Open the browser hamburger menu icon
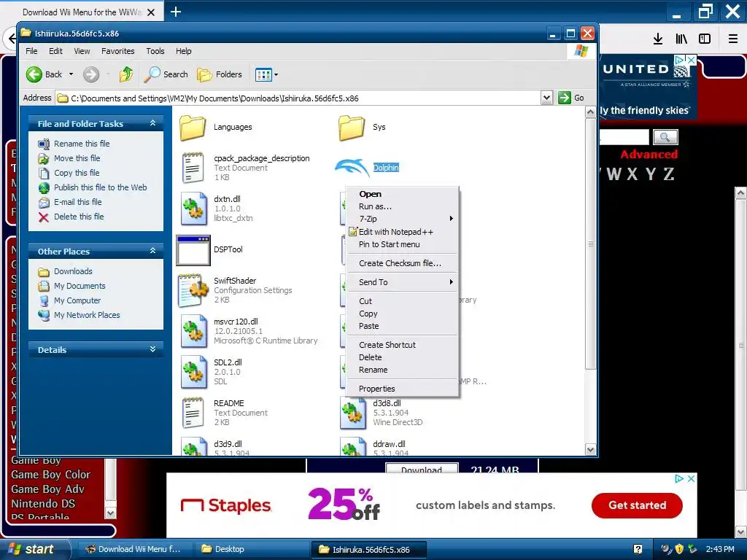Viewport: 747px width, 560px height. [733, 39]
